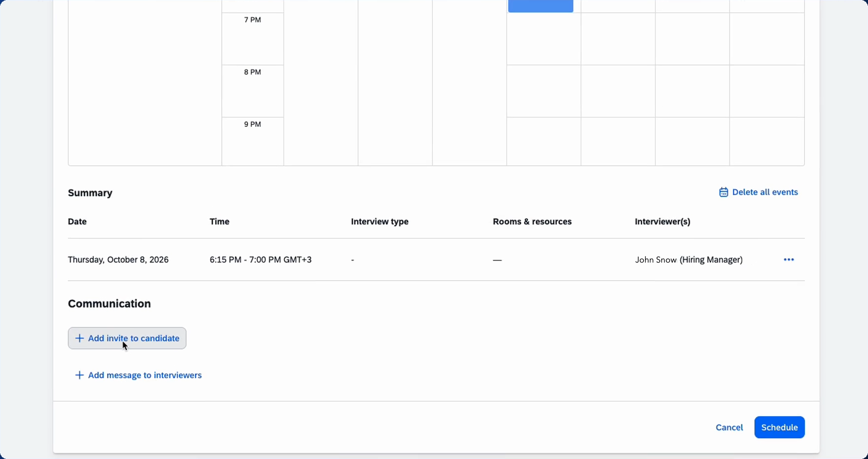The image size is (868, 459).
Task: Click the 8 PM time label
Action: point(253,72)
